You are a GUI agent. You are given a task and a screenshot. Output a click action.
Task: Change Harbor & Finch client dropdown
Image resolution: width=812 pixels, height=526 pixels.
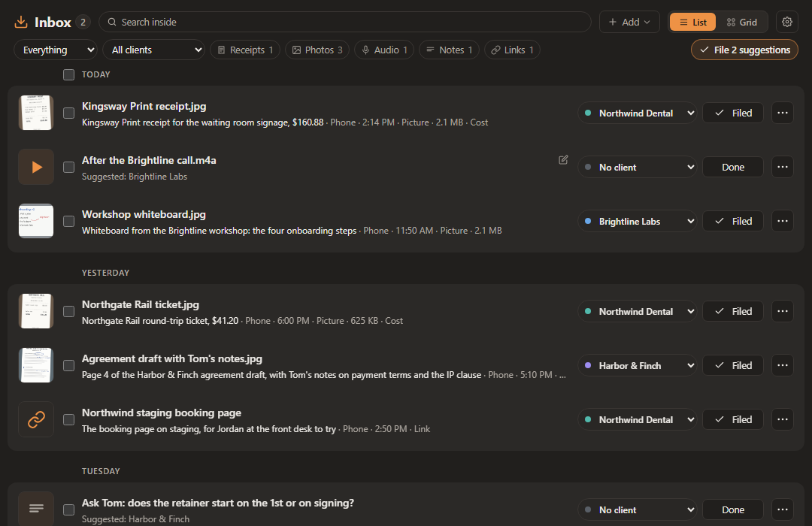point(637,365)
